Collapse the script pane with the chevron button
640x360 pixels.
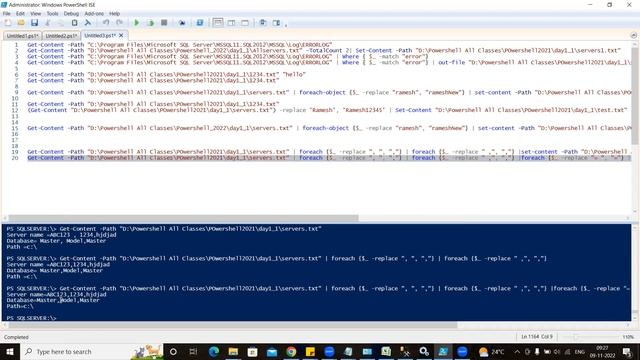click(633, 36)
